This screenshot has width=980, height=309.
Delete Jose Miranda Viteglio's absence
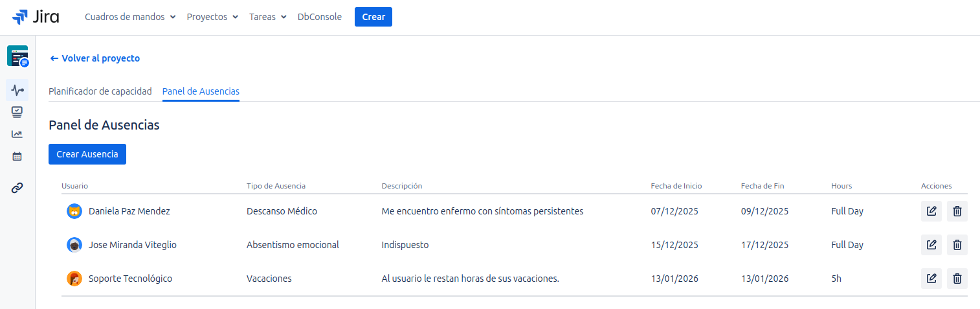click(x=957, y=245)
